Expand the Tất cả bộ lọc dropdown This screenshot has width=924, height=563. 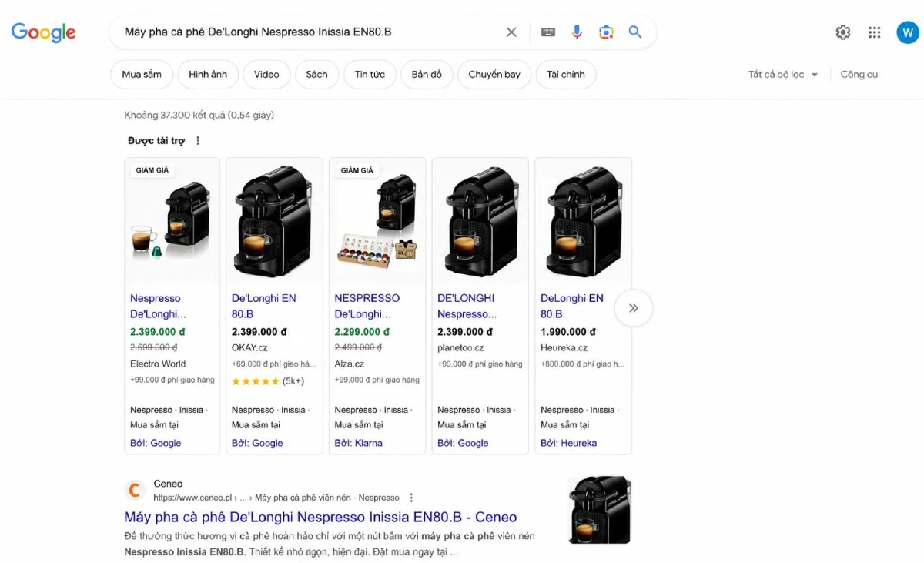[x=783, y=75]
